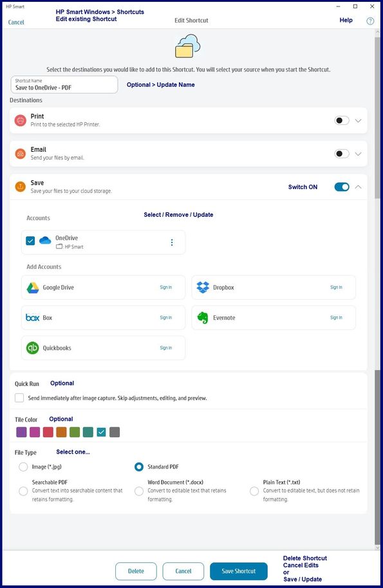Click the HP Smart folder icon under OneDrive

(x=59, y=246)
